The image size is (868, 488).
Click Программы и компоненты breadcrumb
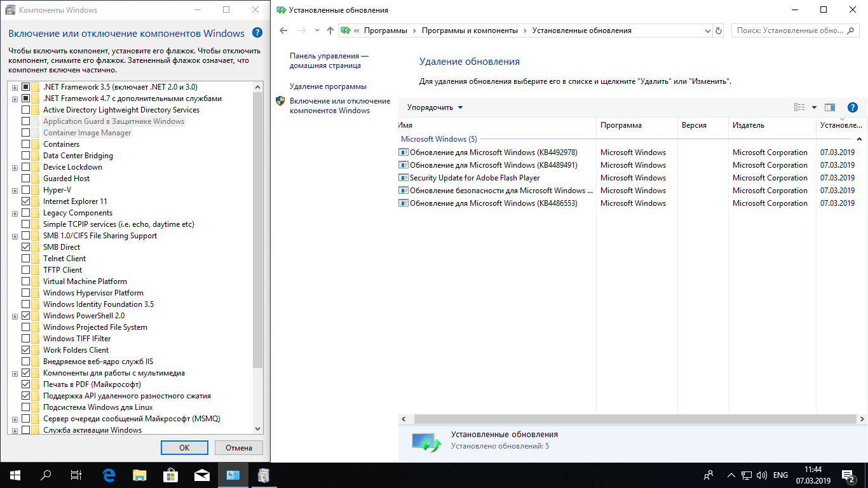[470, 30]
